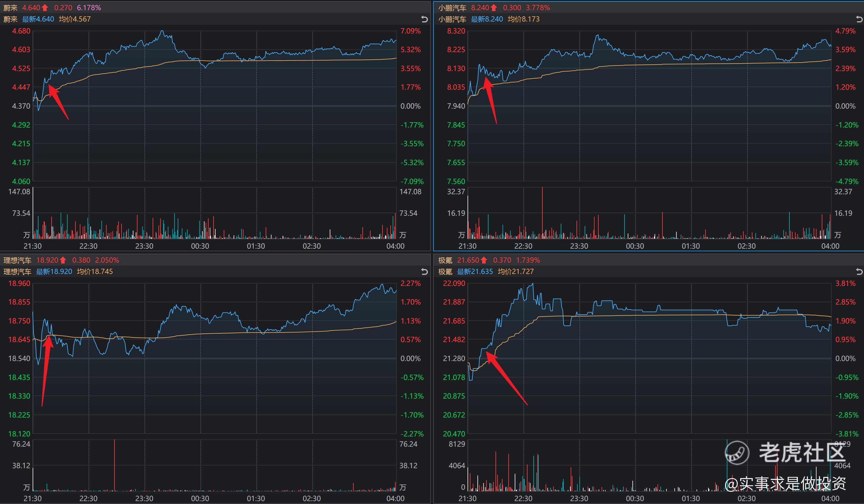The image size is (864, 504).
Task: Click the 2.27% axis label in 理想汽车 chart
Action: click(410, 283)
